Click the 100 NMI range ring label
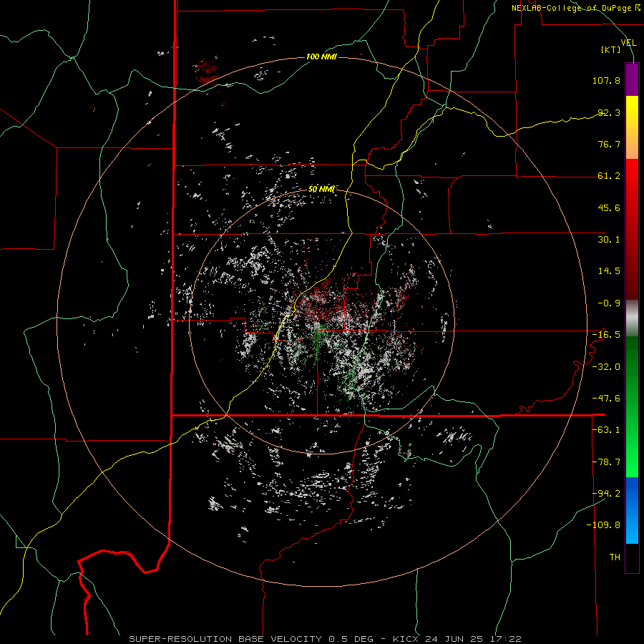Image resolution: width=644 pixels, height=644 pixels. click(321, 57)
